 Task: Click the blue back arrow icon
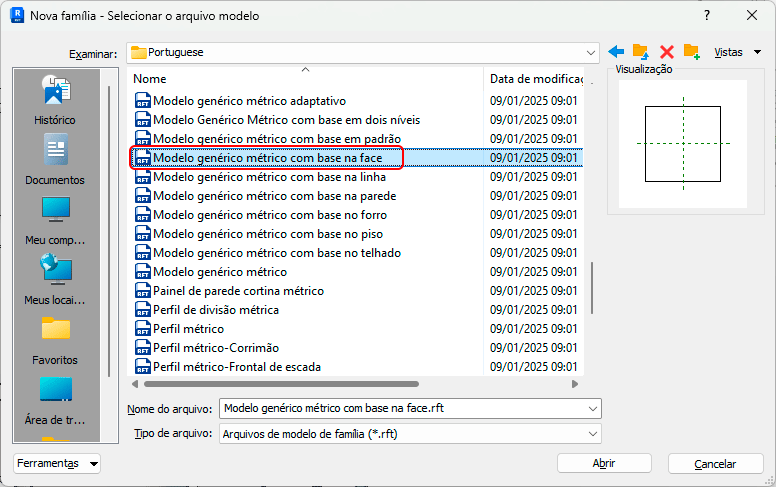coord(616,51)
